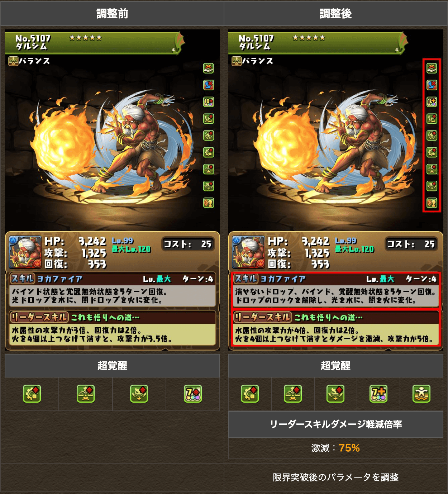Click Dhalsim portrait thumbnail in 調整前 stats
Image resolution: width=448 pixels, height=494 pixels.
pos(25,252)
